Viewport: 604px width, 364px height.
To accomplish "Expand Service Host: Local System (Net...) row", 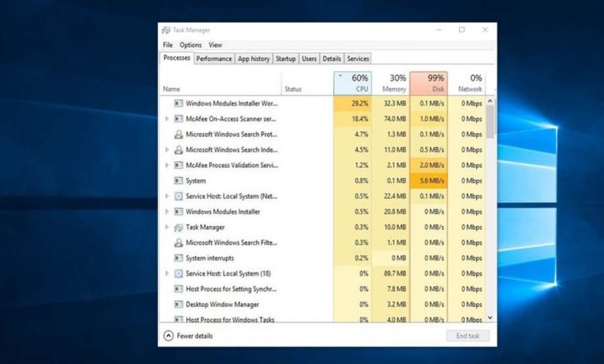I will pyautogui.click(x=166, y=196).
